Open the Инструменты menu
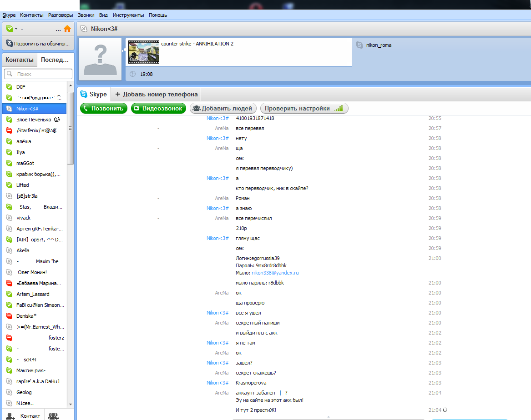 (x=128, y=15)
